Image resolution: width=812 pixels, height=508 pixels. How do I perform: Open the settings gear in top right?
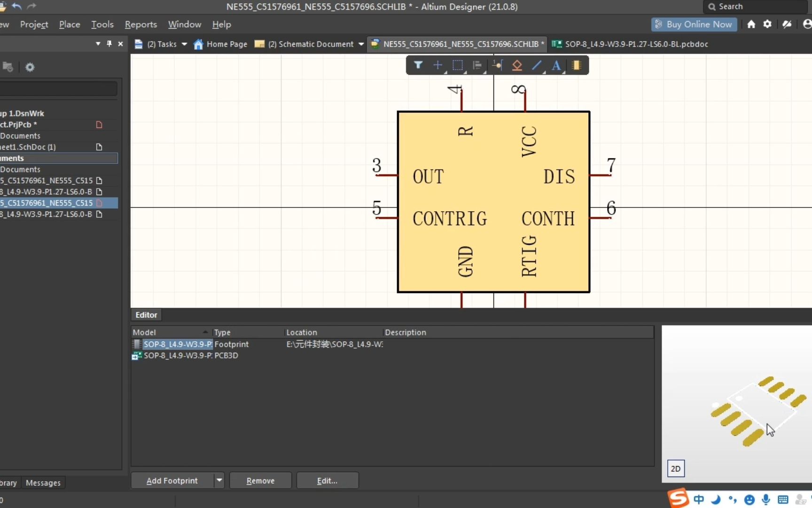pyautogui.click(x=767, y=24)
